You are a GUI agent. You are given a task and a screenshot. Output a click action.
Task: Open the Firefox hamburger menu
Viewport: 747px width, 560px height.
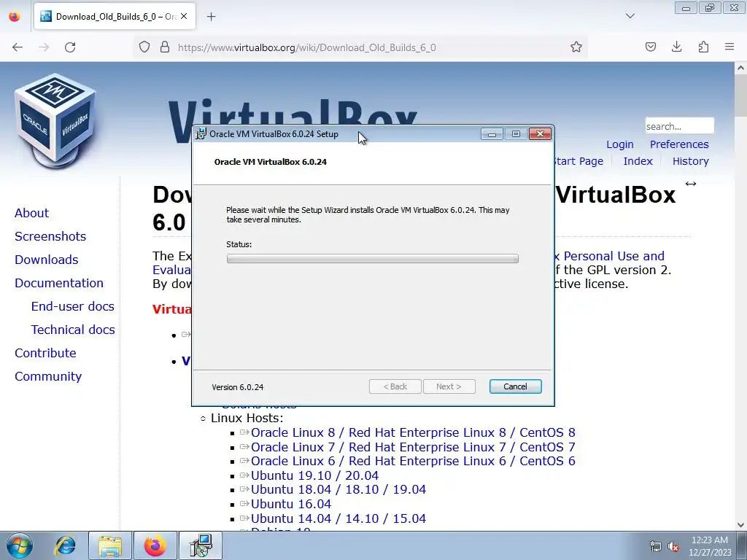pyautogui.click(x=729, y=47)
